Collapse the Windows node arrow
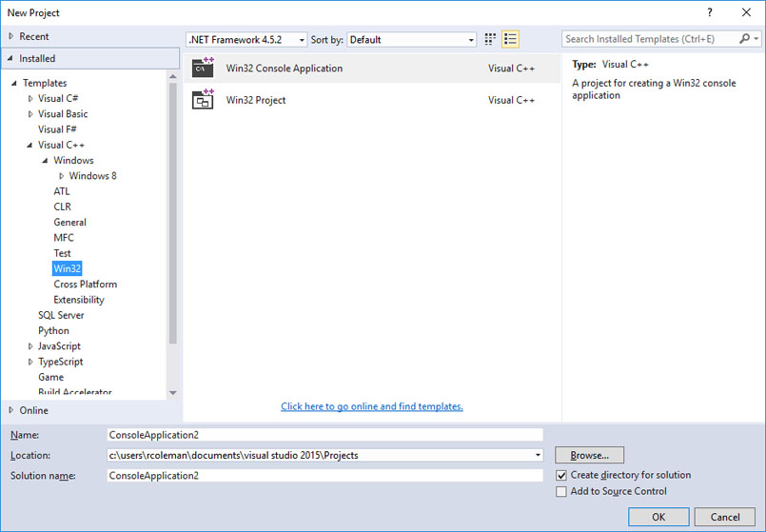The width and height of the screenshot is (766, 532). pos(46,161)
